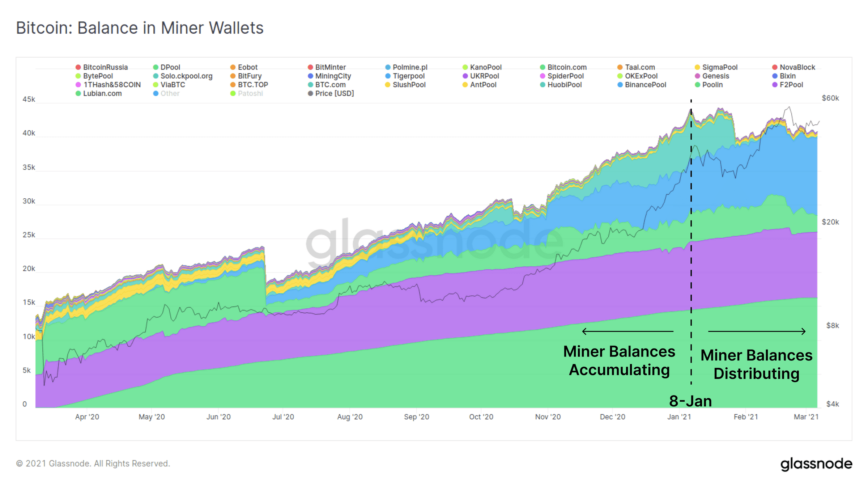
Task: Click the 8-Jan annotation label
Action: pos(690,401)
